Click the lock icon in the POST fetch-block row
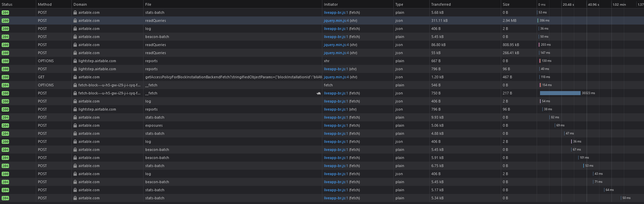This screenshot has width=644, height=204. (75, 93)
